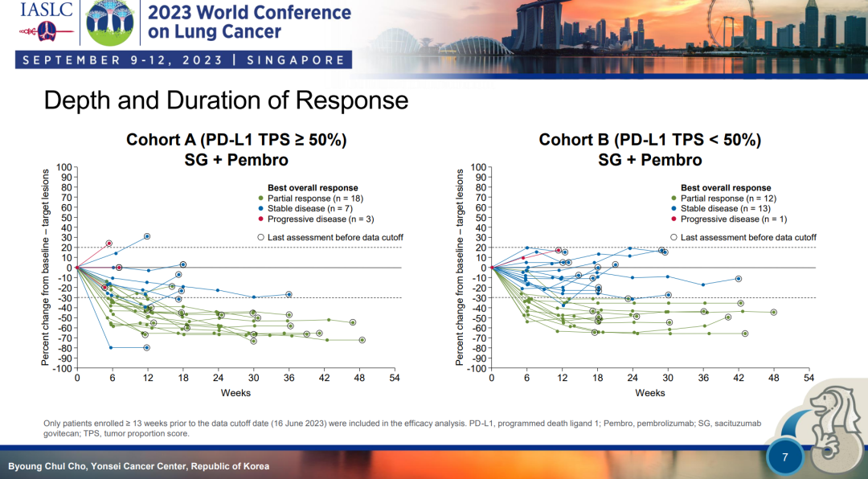Select red Progressive disease legend dot in Cohort A
Screen dimensions: 868x479
260,219
